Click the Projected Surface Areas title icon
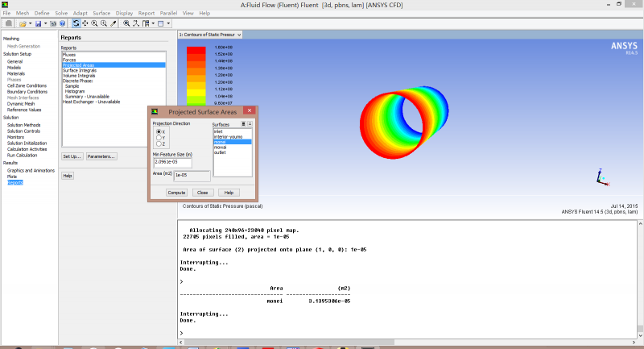Image resolution: width=644 pixels, height=349 pixels. click(155, 111)
